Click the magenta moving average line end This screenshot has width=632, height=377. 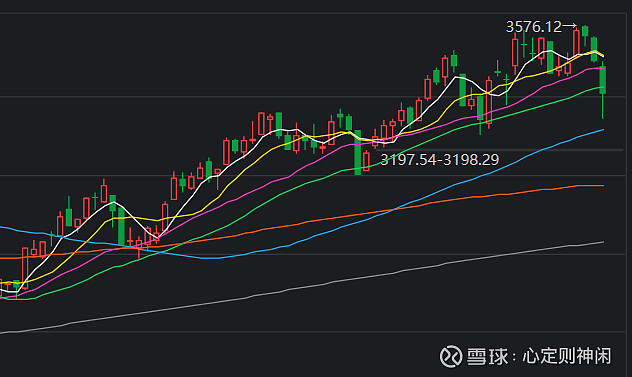pos(603,69)
